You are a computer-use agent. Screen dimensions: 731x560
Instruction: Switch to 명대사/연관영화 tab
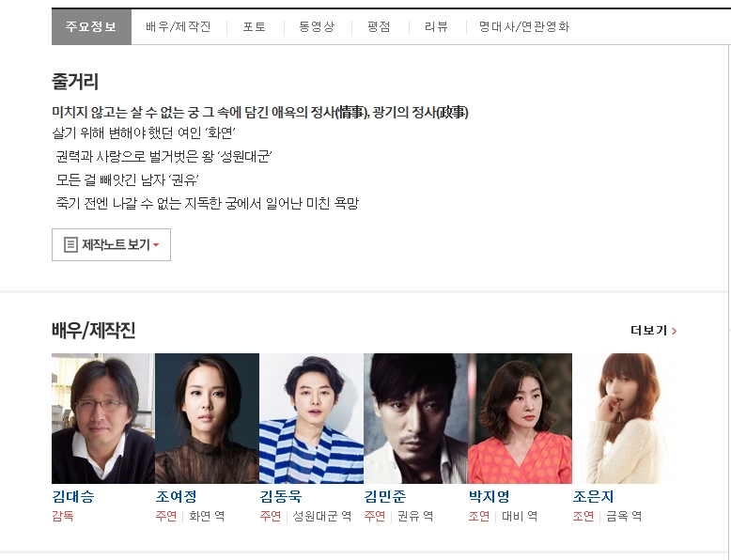524,26
